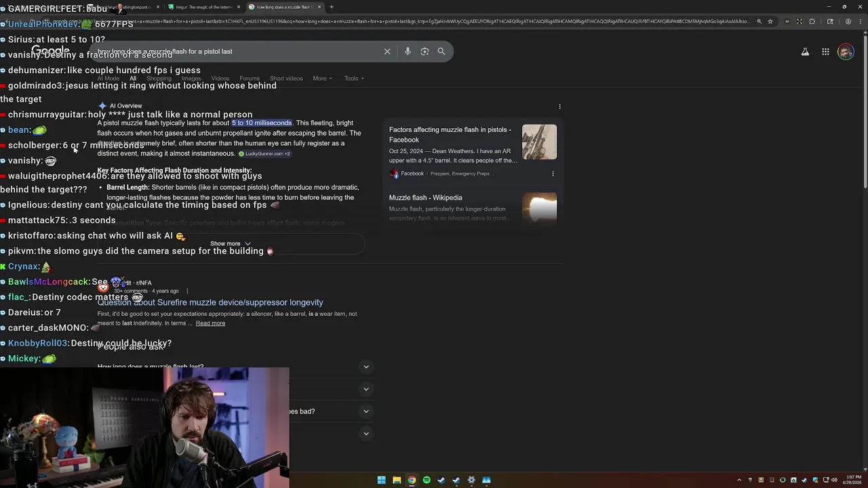Open the Wikipedia muzzle flash thumbnail

539,207
